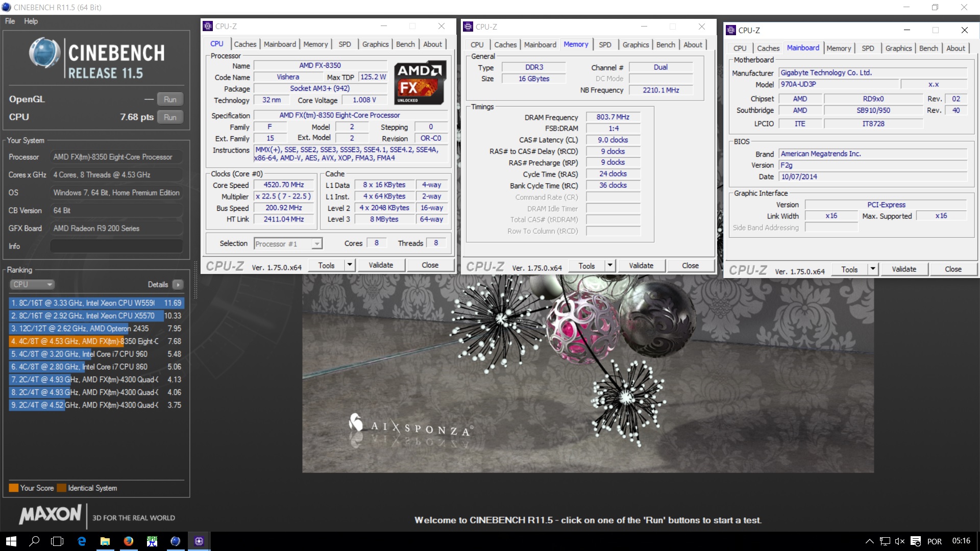The image size is (980, 551).
Task: Expand Tools dropdown arrow in first CPU-Z
Action: pos(350,265)
